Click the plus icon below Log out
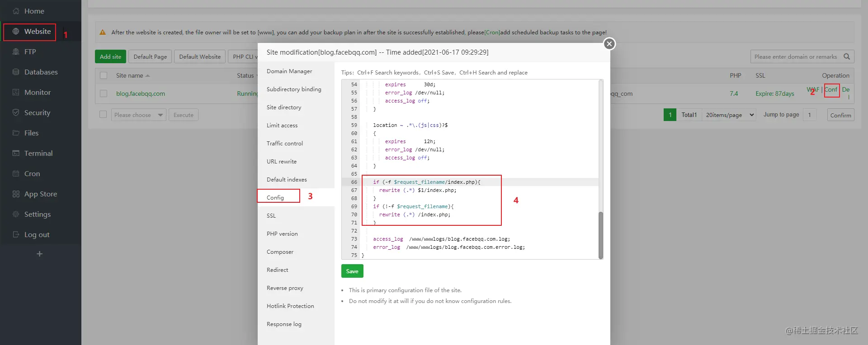Viewport: 868px width, 345px height. click(x=40, y=254)
